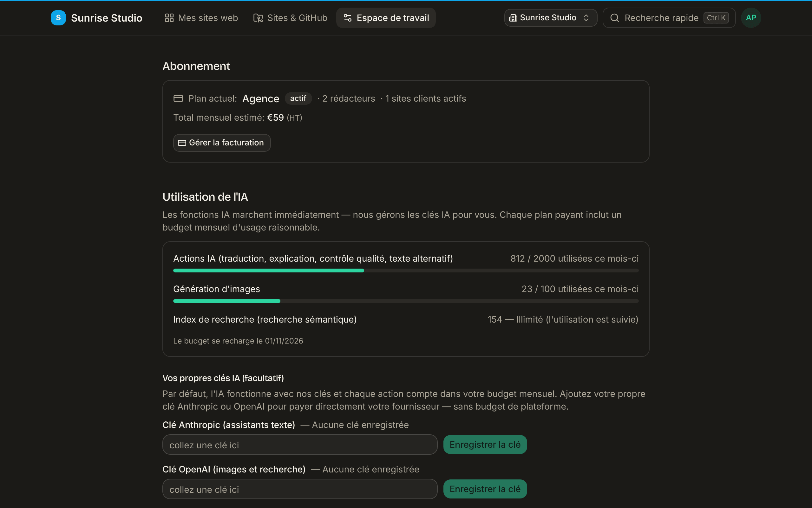
Task: Click the Mes sites web grid icon
Action: [x=169, y=18]
